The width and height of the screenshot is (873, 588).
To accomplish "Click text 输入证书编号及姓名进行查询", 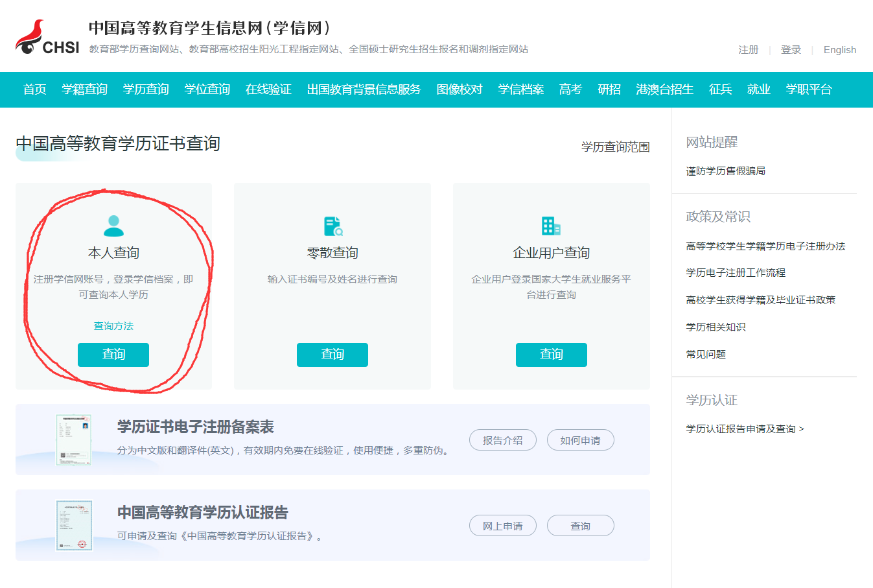I will point(332,279).
